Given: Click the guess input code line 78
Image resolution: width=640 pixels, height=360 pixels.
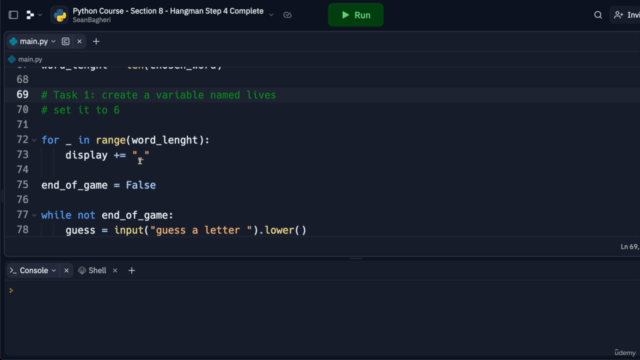Looking at the screenshot, I should [186, 230].
